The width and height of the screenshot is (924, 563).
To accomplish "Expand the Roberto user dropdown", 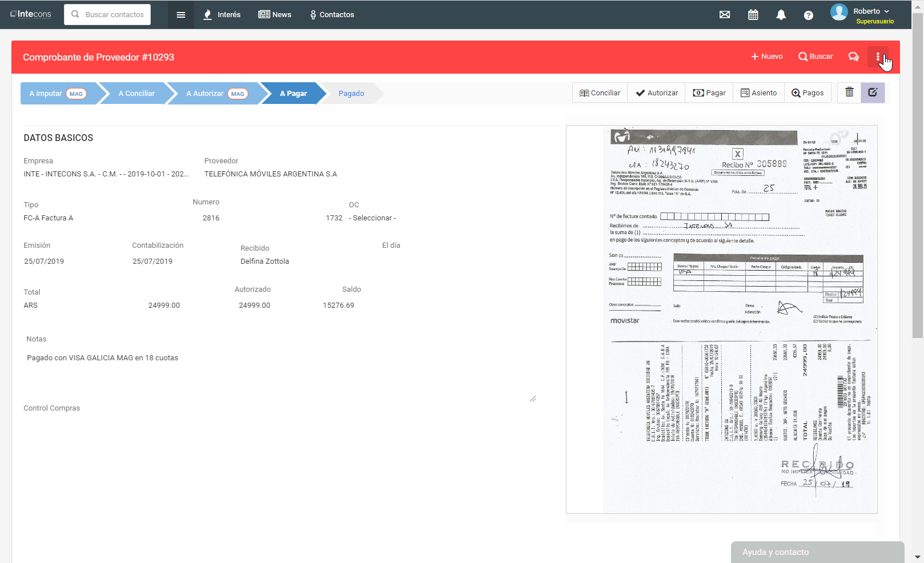I will click(x=871, y=11).
